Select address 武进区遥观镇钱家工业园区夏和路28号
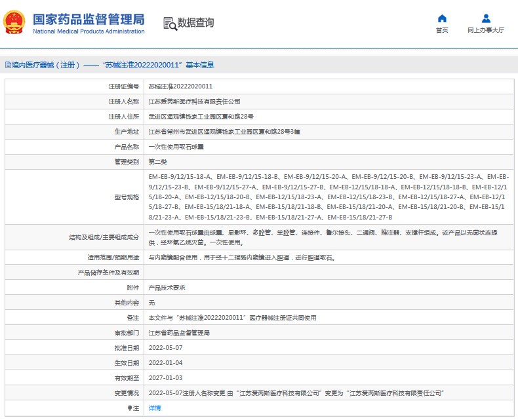The height and width of the screenshot is (420, 518). click(x=201, y=117)
